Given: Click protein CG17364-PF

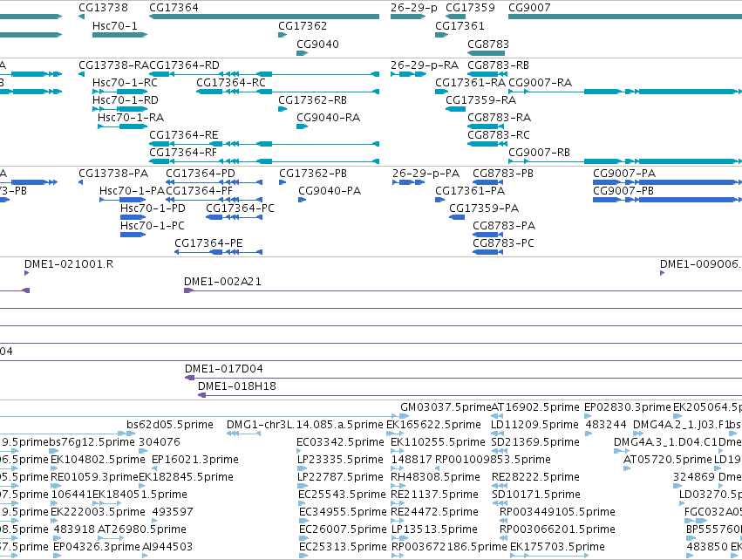Looking at the screenshot, I should tap(214, 200).
